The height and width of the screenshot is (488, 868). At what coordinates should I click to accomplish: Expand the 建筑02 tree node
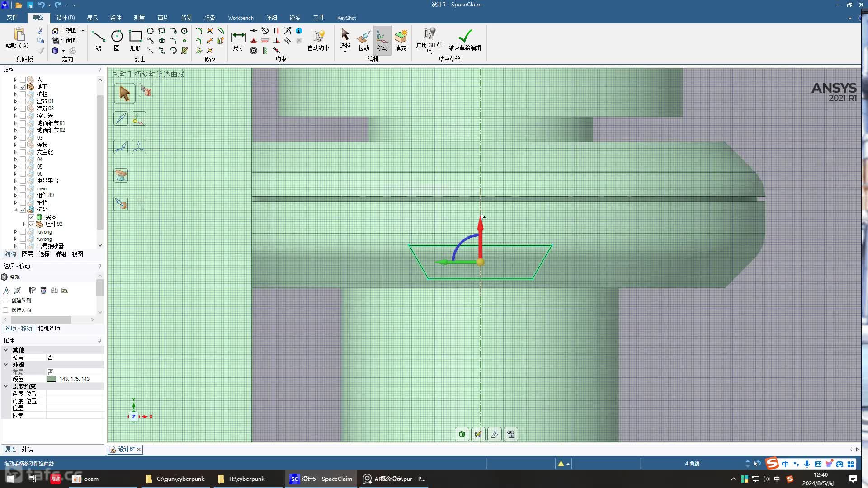pyautogui.click(x=15, y=108)
